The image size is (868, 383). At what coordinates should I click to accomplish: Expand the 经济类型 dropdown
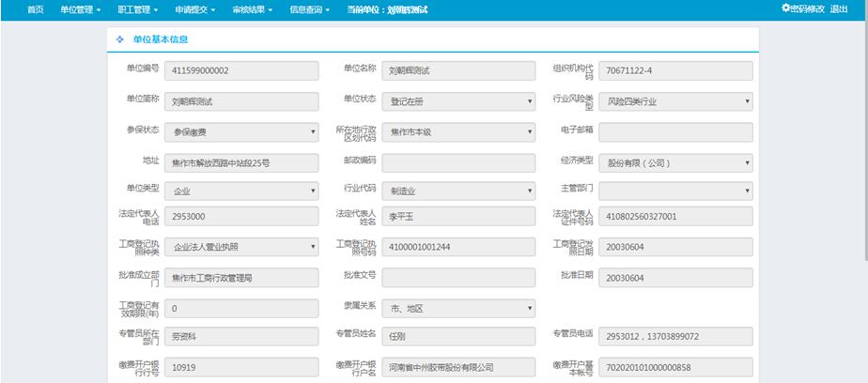click(x=675, y=162)
